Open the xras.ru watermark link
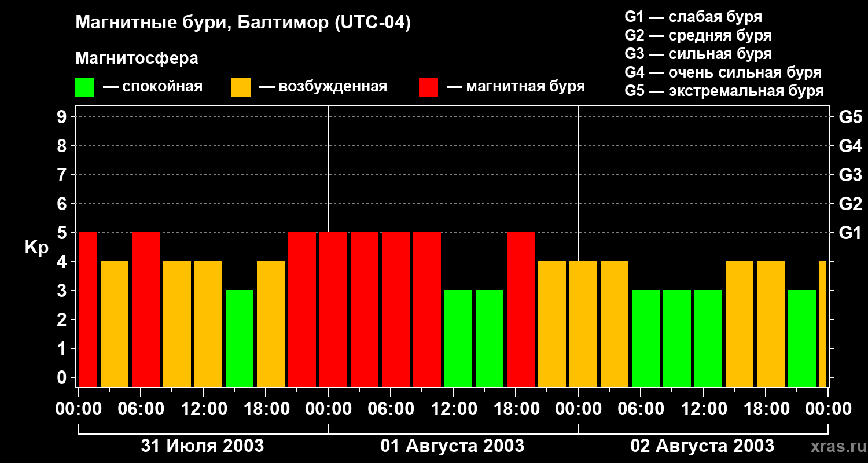Viewport: 868px width, 463px height. tap(835, 446)
